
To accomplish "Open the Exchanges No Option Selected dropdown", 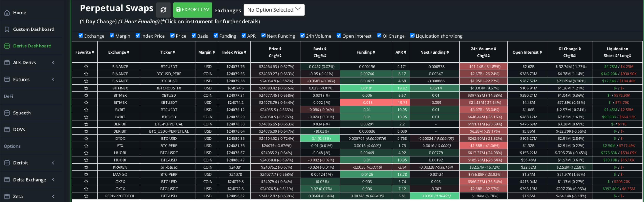I will (274, 10).
